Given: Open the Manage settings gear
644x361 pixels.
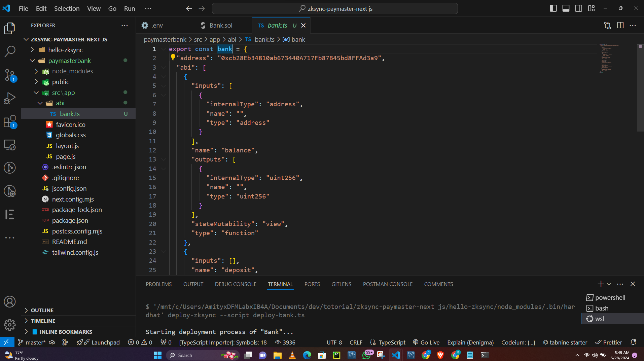Looking at the screenshot, I should pyautogui.click(x=9, y=325).
